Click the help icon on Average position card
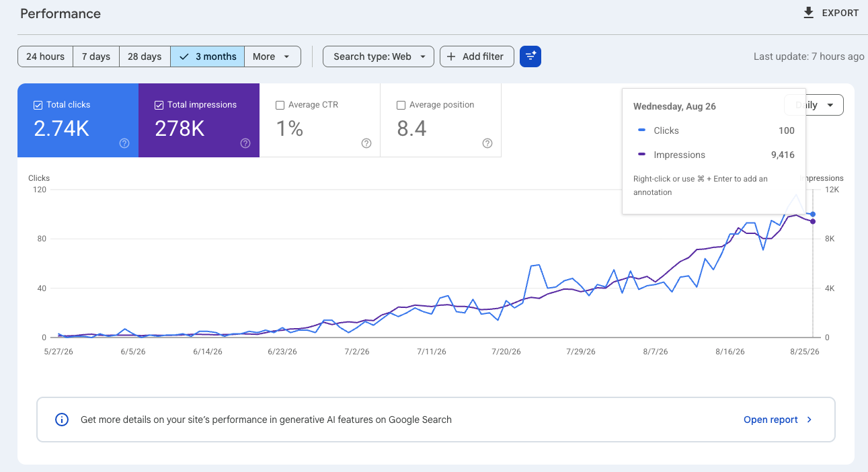The width and height of the screenshot is (868, 472). [487, 143]
